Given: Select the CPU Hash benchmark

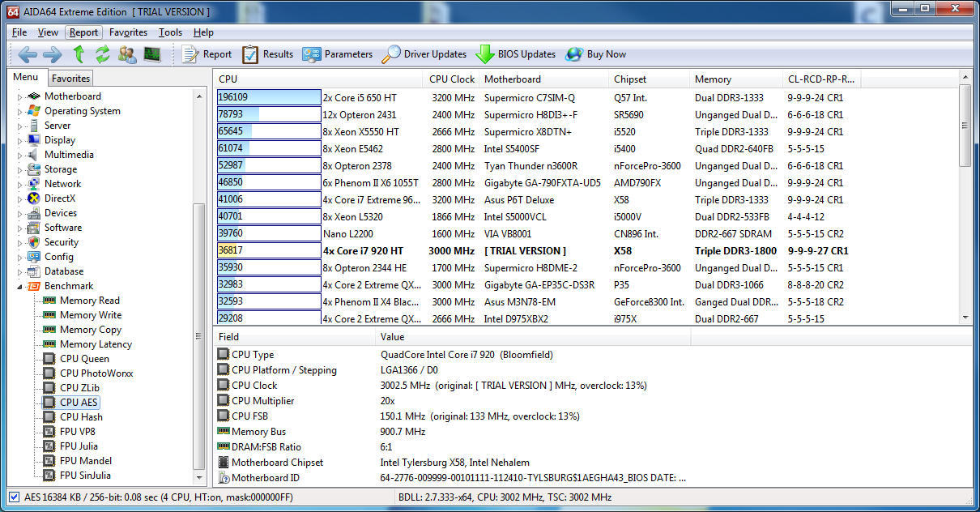Looking at the screenshot, I should 81,417.
